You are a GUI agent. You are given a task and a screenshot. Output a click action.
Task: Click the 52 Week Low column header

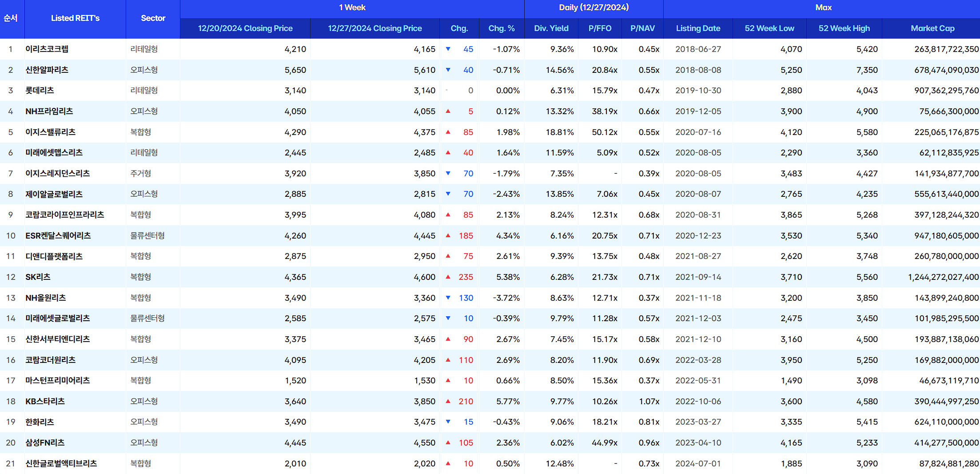click(x=769, y=28)
